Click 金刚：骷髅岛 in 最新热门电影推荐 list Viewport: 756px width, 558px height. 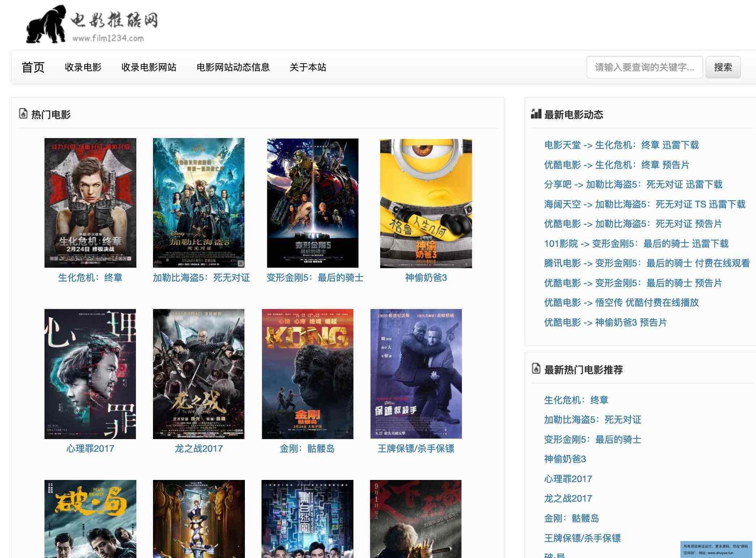pos(572,518)
